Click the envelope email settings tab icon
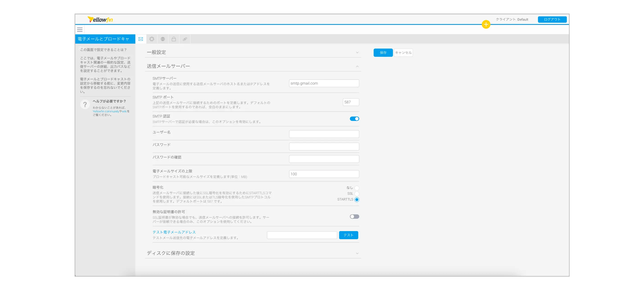 click(x=141, y=39)
